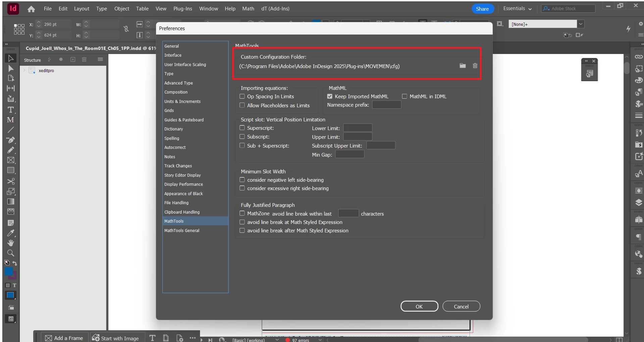The image size is (644, 342).
Task: Uncheck Keep Imported MathML
Action: tap(330, 96)
